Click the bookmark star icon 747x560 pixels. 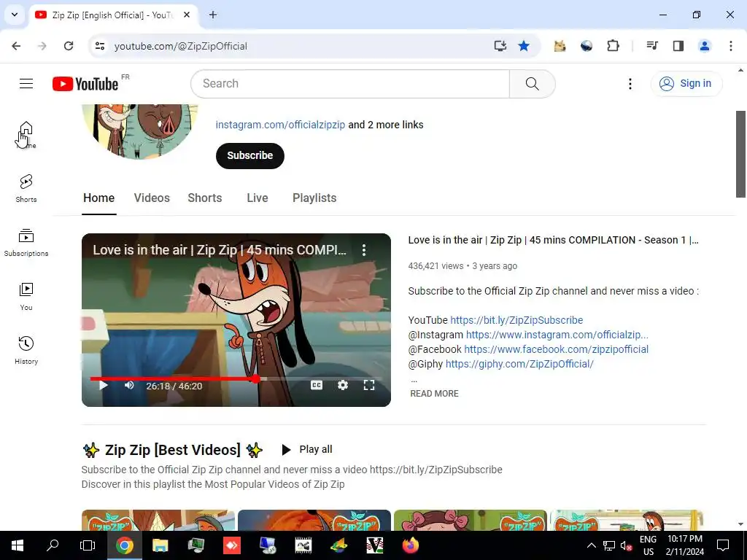click(524, 46)
